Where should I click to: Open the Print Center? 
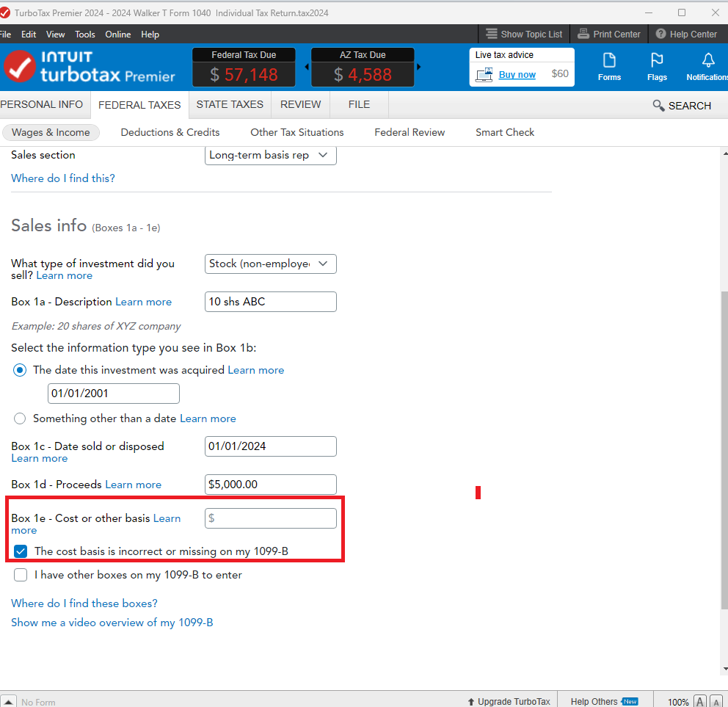608,34
